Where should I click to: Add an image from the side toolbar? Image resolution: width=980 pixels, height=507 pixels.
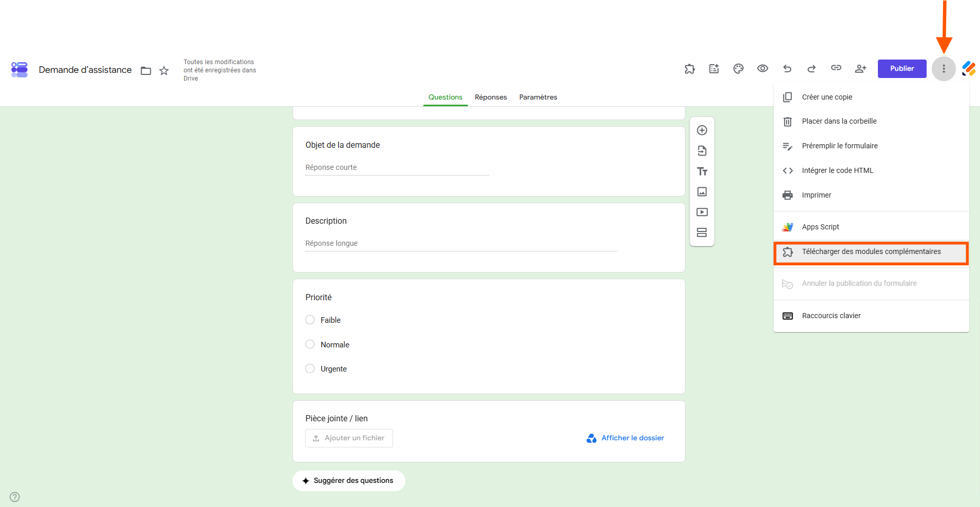702,192
